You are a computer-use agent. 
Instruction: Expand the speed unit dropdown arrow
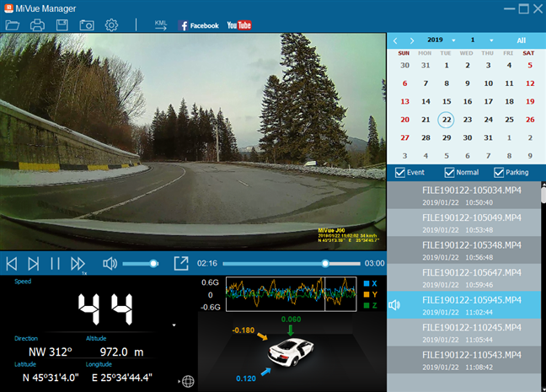point(174,325)
